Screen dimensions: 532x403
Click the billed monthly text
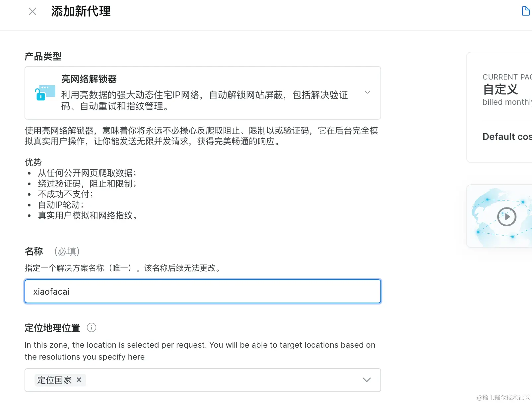[507, 102]
